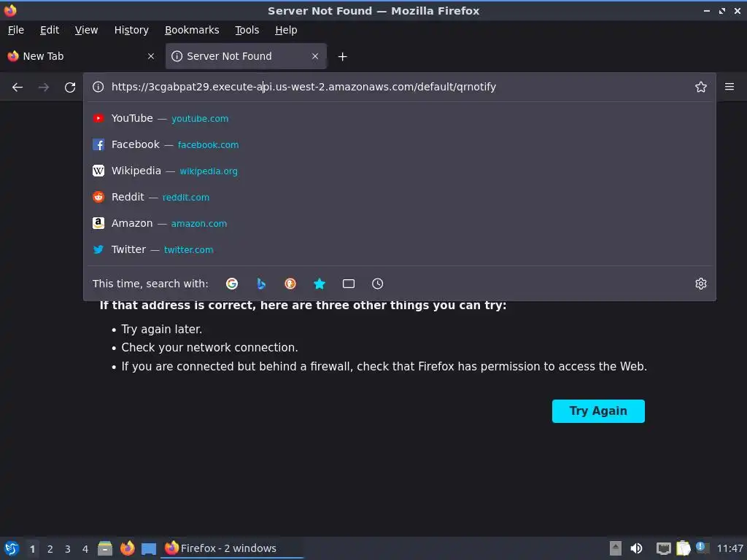Screen dimensions: 747x560
Task: Search with Google this time
Action: point(232,284)
